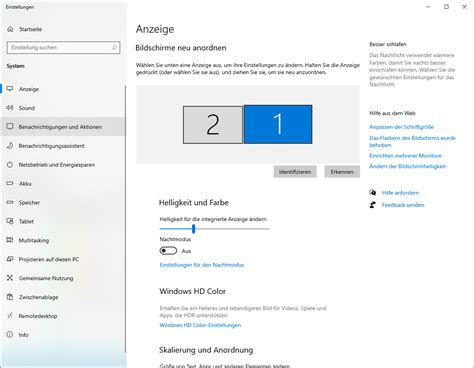Go to Startseite

(x=63, y=29)
